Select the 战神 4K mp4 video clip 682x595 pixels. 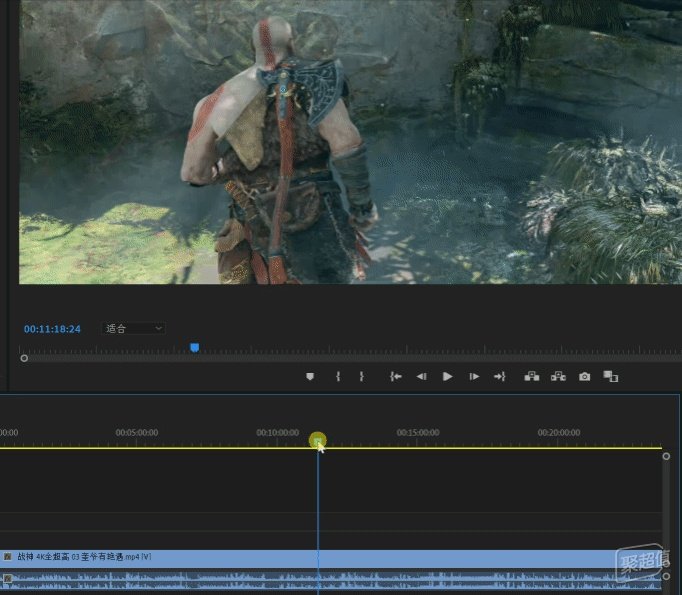coord(331,557)
